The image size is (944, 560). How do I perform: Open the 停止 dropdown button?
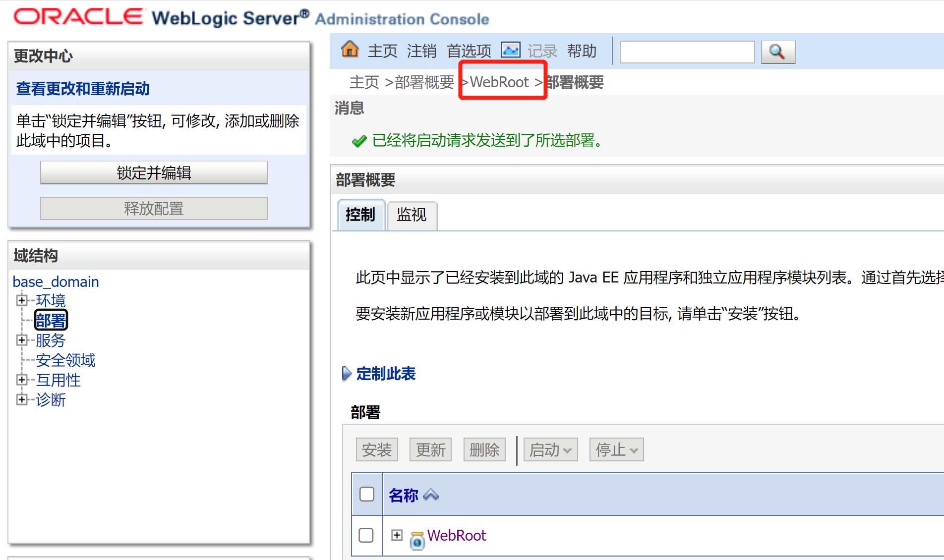click(616, 450)
